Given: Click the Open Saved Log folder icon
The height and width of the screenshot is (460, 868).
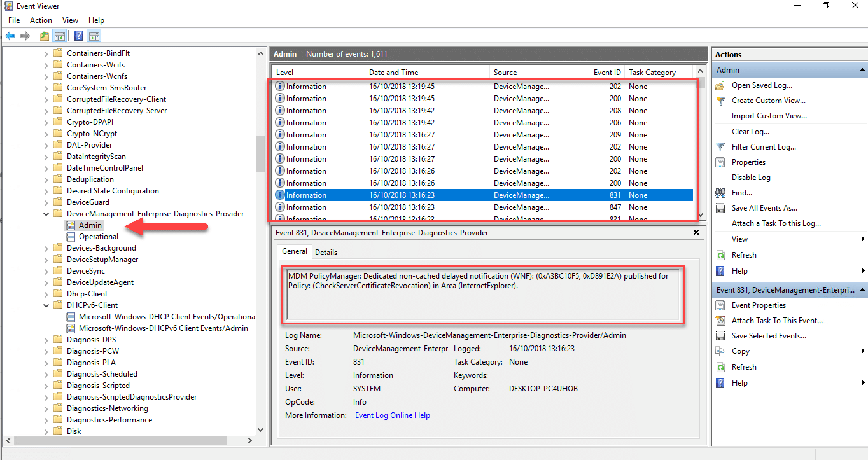Looking at the screenshot, I should point(720,85).
